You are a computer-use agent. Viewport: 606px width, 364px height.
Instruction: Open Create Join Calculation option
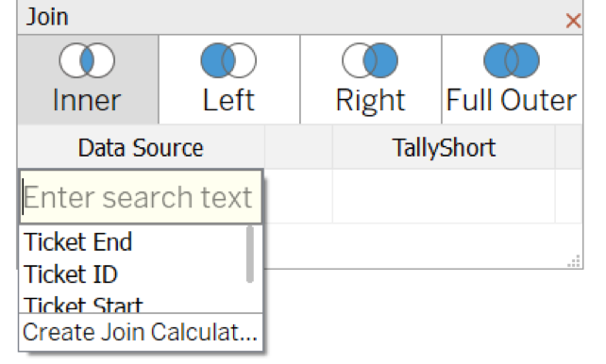pos(141,332)
